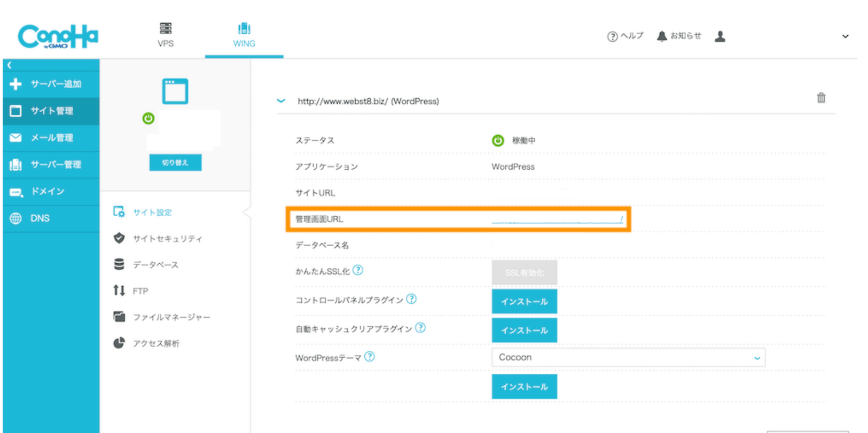Open お知らせ notifications bell
868x433 pixels.
pos(662,36)
